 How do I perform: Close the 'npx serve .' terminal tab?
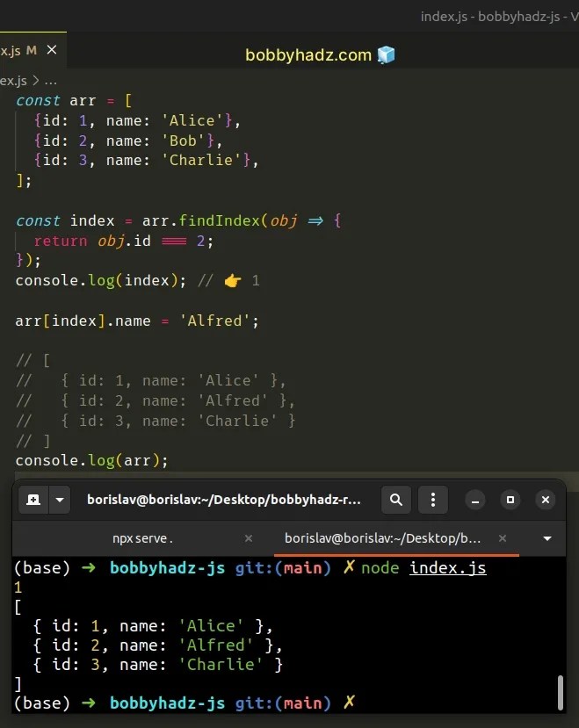249,538
